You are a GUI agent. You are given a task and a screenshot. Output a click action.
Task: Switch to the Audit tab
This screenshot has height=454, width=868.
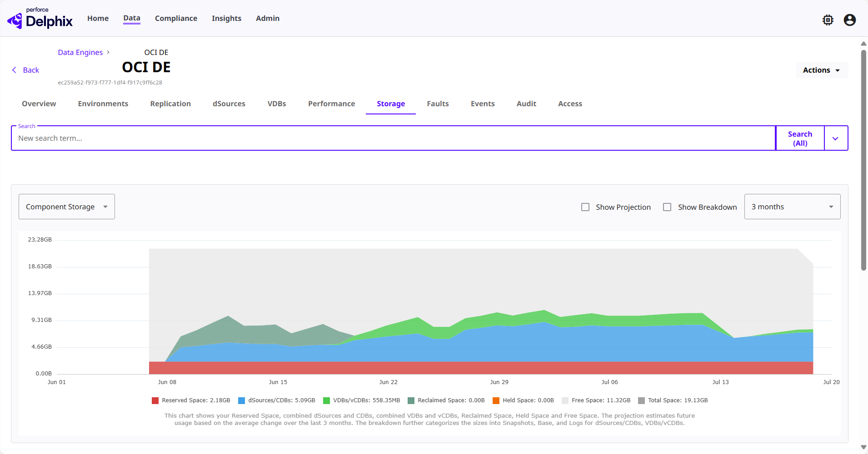coord(526,104)
